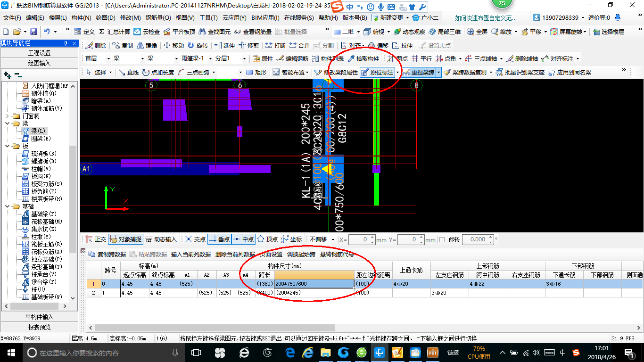Check the 旋转 rotation checkbox
Viewport: 644px width, 362px height.
click(442, 239)
